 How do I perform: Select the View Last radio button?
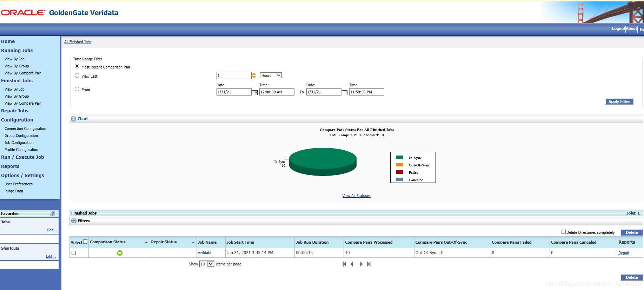coord(77,75)
